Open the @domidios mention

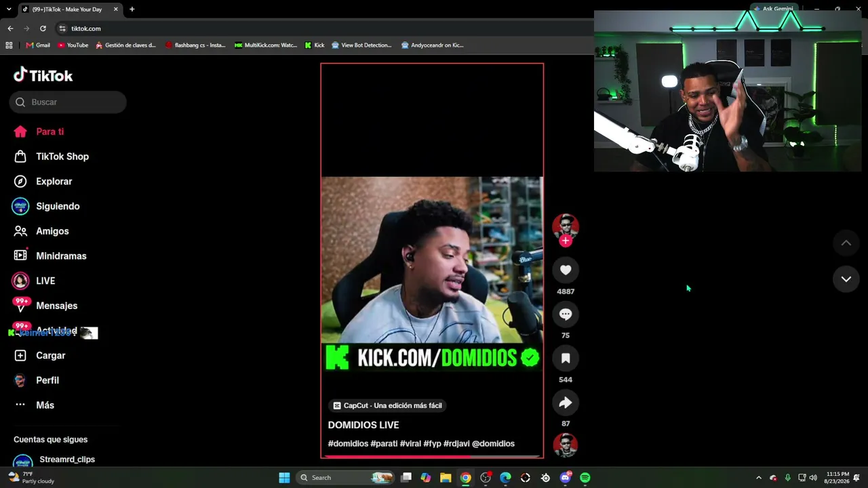[493, 444]
